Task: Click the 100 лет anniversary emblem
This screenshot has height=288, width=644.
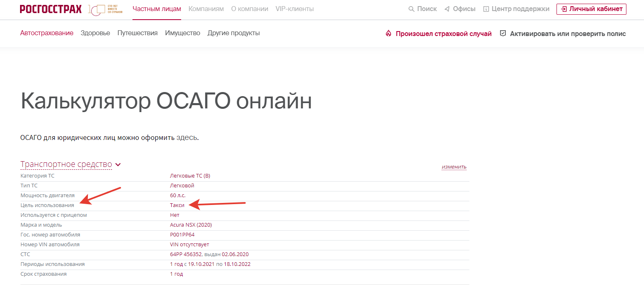Action: point(105,9)
